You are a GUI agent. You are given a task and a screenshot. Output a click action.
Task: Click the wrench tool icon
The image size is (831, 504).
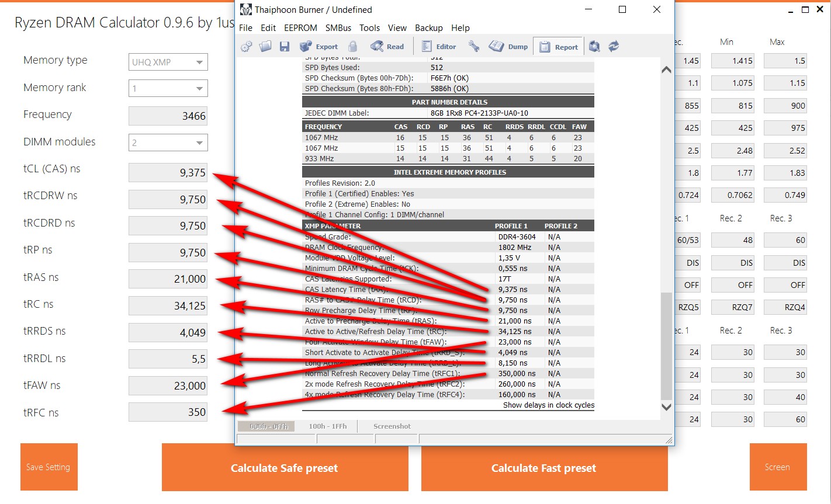[474, 47]
